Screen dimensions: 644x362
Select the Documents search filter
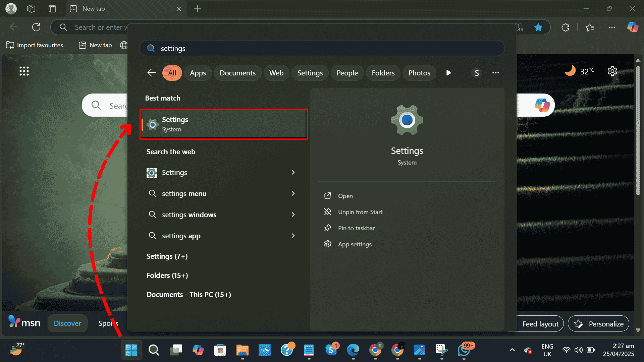237,73
